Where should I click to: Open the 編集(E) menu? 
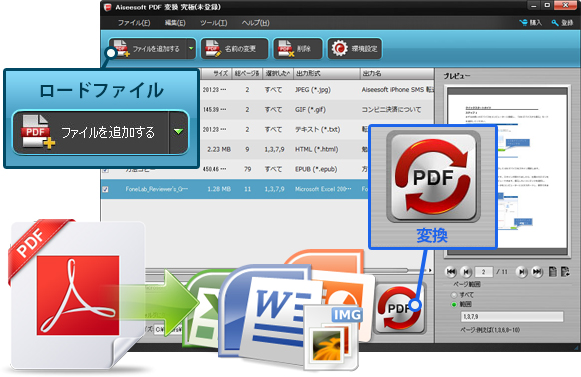pos(175,23)
